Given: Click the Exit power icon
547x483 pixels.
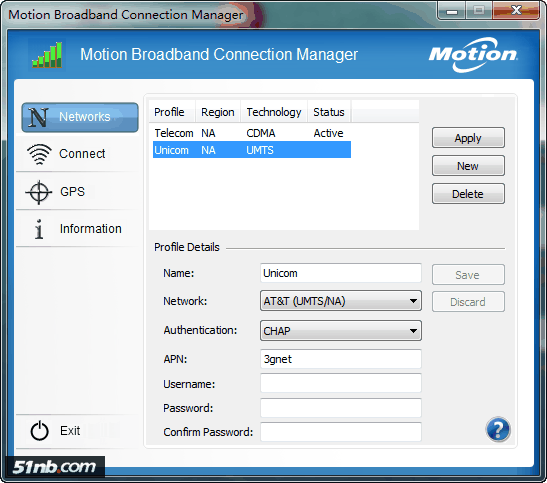Looking at the screenshot, I should (39, 431).
